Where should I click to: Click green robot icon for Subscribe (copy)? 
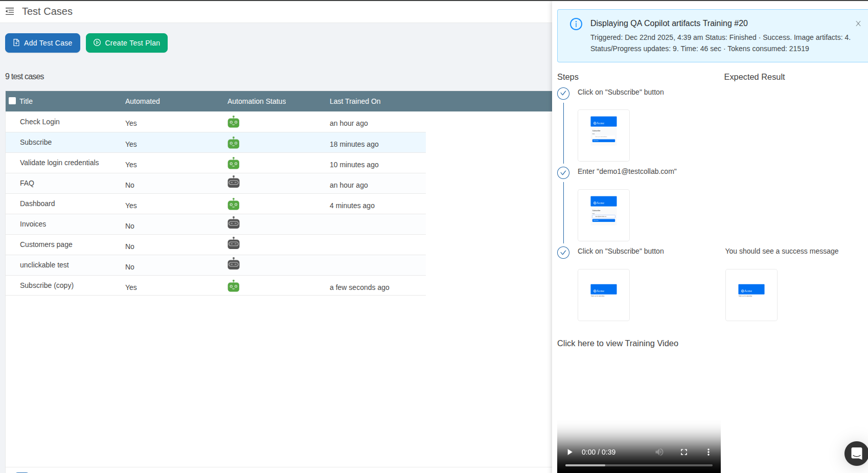(x=234, y=286)
